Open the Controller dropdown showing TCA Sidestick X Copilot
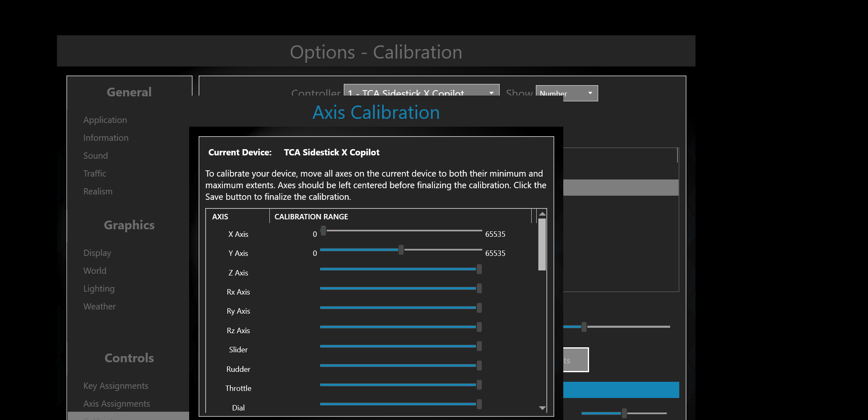The image size is (868, 420). click(x=422, y=91)
